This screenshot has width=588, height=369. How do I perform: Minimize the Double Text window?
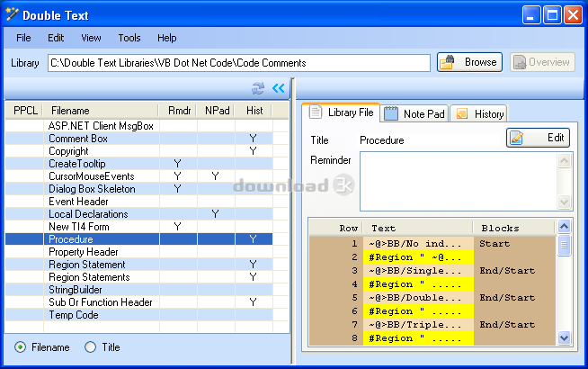[x=531, y=15]
